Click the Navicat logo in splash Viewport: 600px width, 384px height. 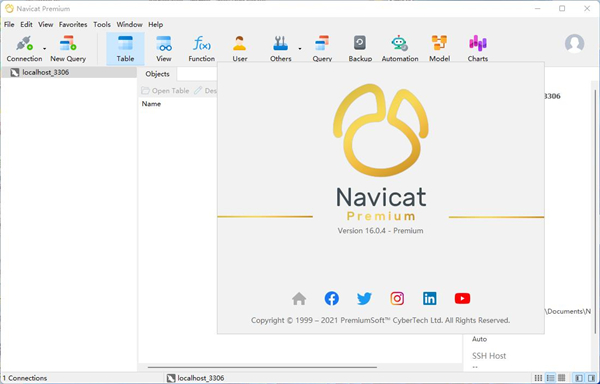pyautogui.click(x=381, y=130)
